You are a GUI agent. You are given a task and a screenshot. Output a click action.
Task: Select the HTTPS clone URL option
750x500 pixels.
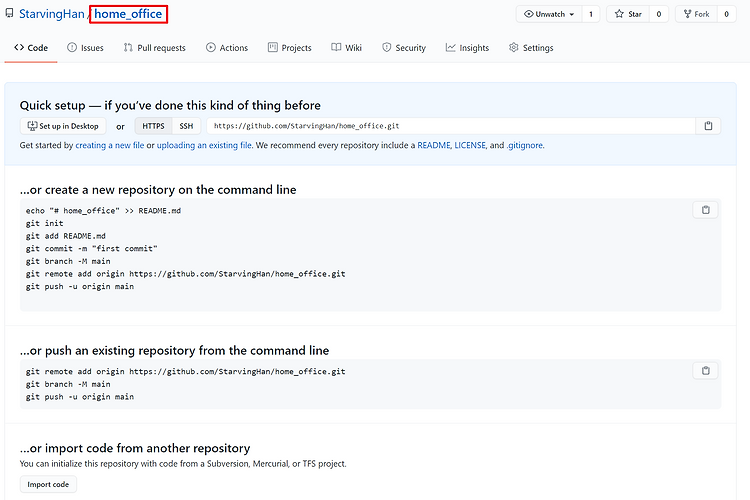[153, 126]
